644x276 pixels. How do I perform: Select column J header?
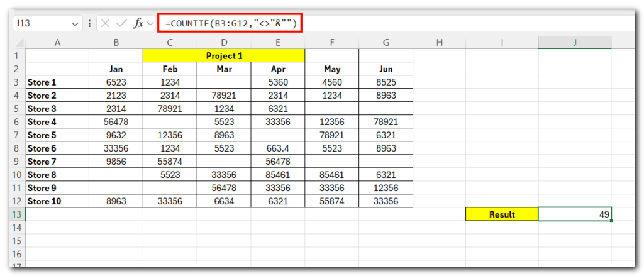click(575, 42)
